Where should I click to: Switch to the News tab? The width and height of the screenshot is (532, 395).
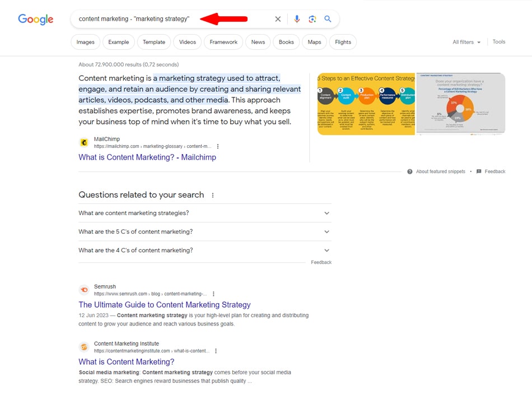coord(258,42)
